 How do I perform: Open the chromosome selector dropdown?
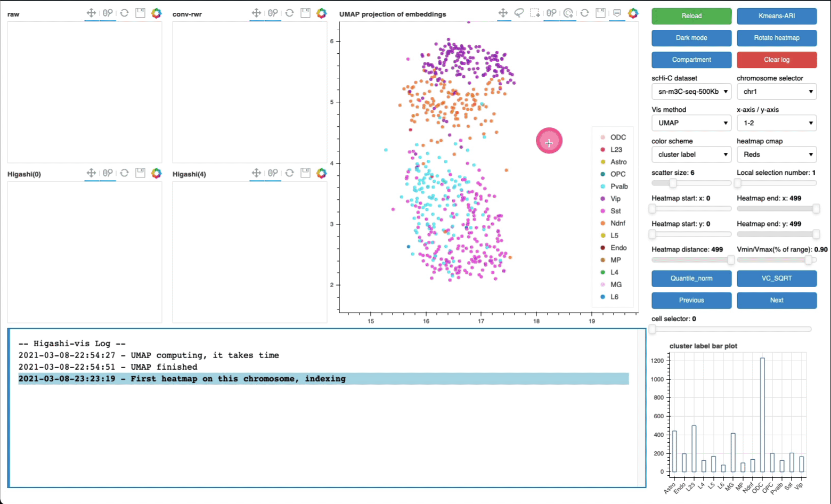click(776, 92)
